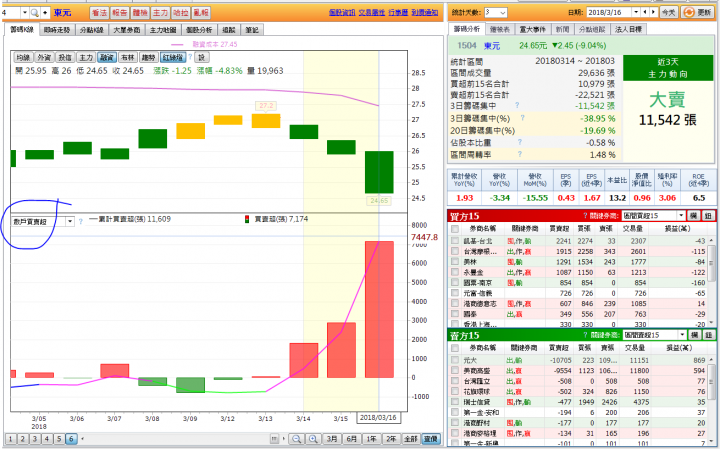Click the 今天 button
The height and width of the screenshot is (449, 720).
coord(669,12)
